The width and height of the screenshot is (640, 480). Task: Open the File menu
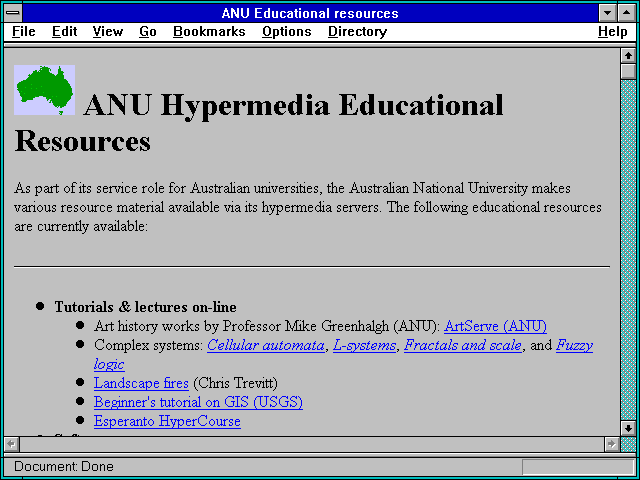(24, 32)
